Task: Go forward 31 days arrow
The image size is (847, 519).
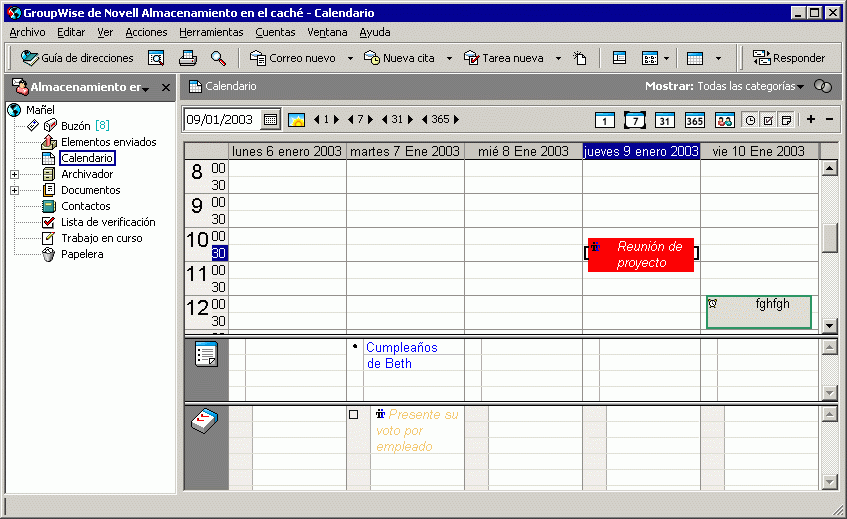Action: (x=410, y=120)
